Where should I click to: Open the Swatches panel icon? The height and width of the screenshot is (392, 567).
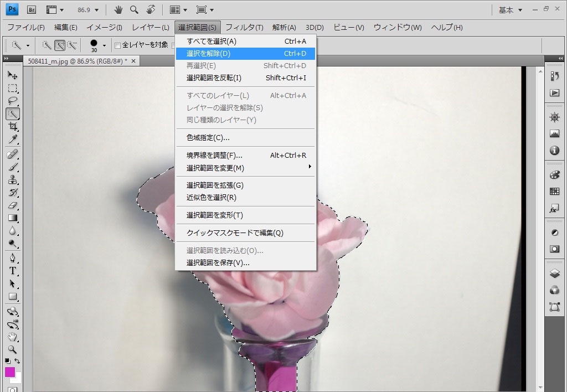coord(554,192)
